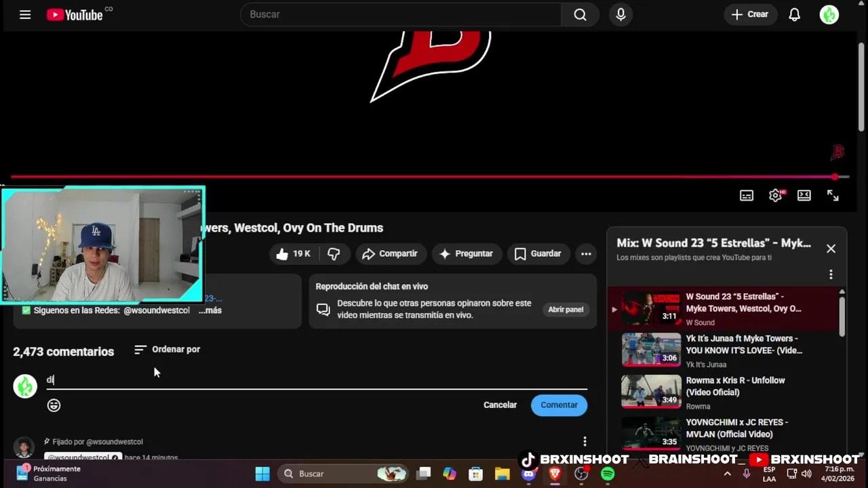Start voice search with microphone icon
Viewport: 868px width, 488px height.
620,14
